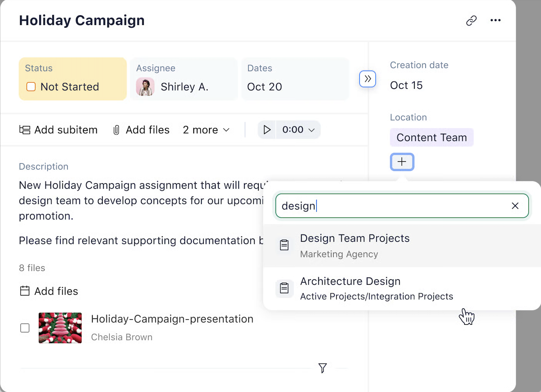The image size is (541, 392).
Task: Click the Chelsia Brown author name
Action: click(x=122, y=337)
